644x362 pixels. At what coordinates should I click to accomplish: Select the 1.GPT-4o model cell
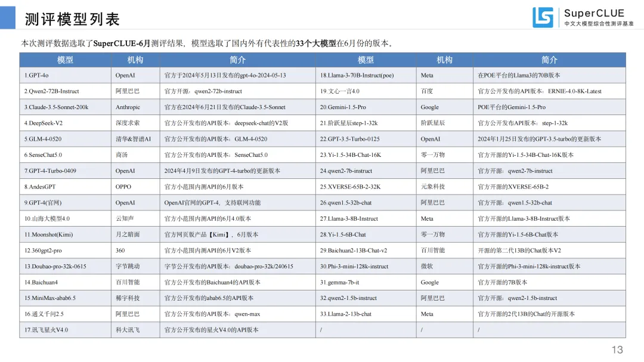point(66,75)
